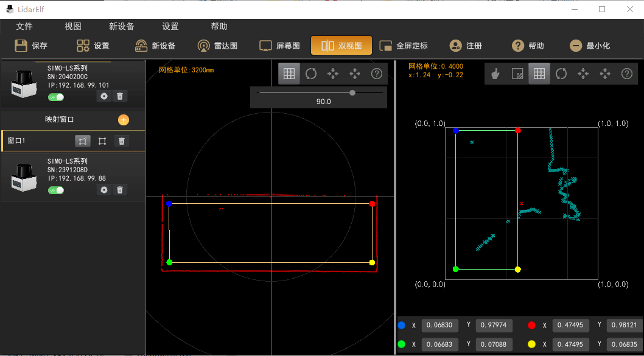644x356 pixels.
Task: Delete the SN:2040200C lidar device
Action: point(121,96)
